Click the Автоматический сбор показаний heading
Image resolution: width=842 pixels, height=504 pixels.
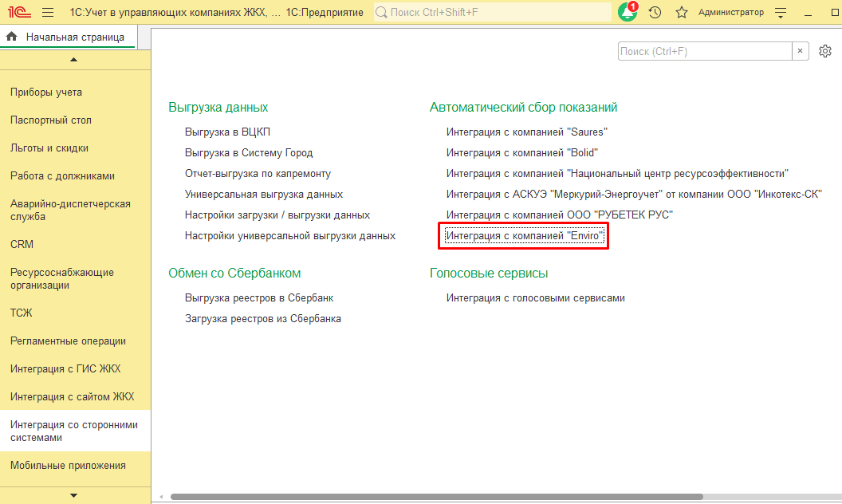pyautogui.click(x=524, y=107)
